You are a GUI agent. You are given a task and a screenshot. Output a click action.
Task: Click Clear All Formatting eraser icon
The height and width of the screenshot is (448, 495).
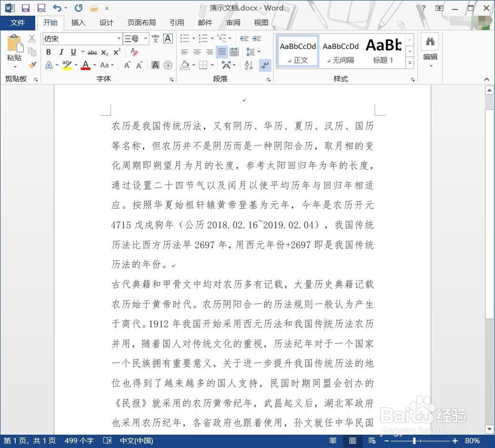click(x=134, y=52)
